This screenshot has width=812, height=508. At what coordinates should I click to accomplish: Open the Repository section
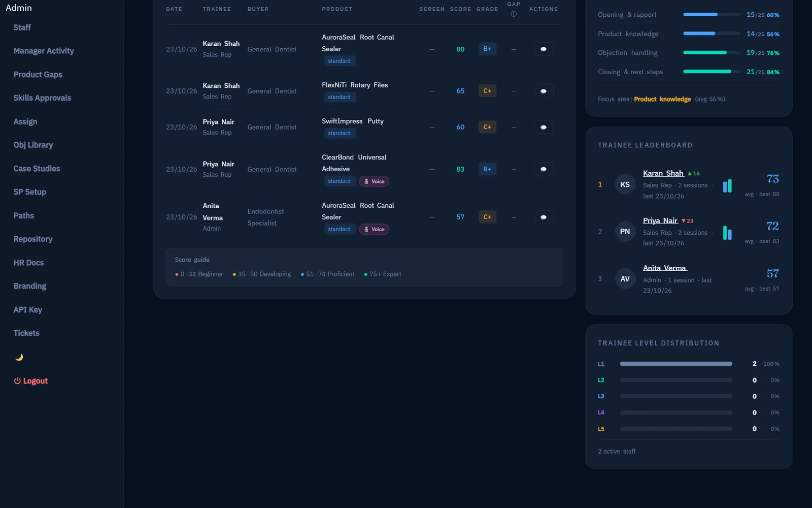pos(33,239)
